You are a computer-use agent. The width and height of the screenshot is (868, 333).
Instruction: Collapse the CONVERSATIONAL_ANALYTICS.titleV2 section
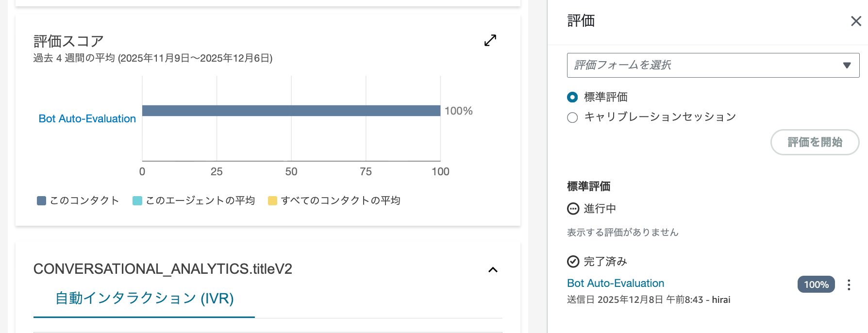(493, 270)
